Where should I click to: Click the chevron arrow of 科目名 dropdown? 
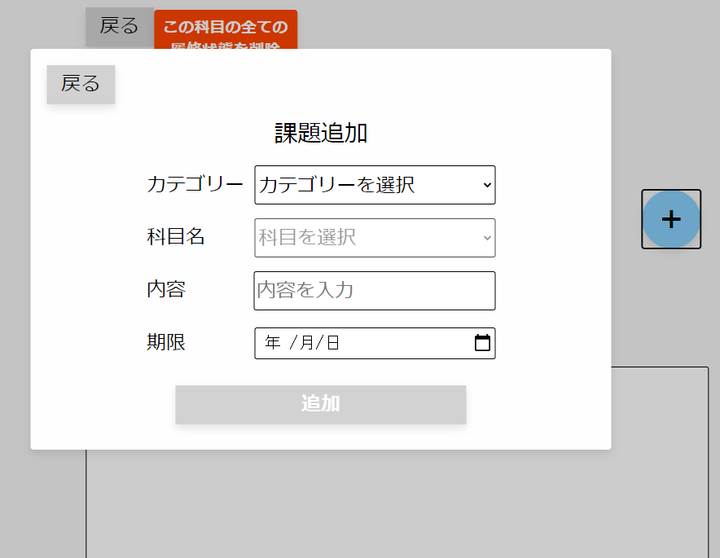(x=487, y=238)
